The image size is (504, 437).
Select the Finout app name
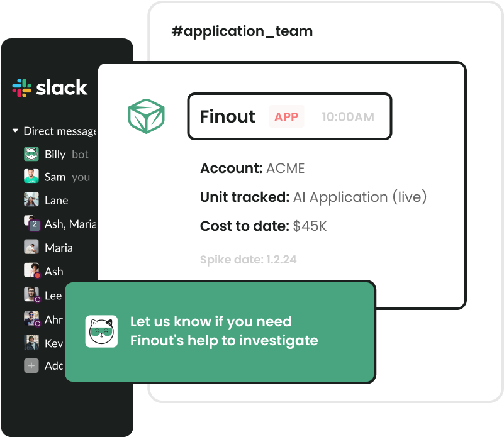[228, 116]
